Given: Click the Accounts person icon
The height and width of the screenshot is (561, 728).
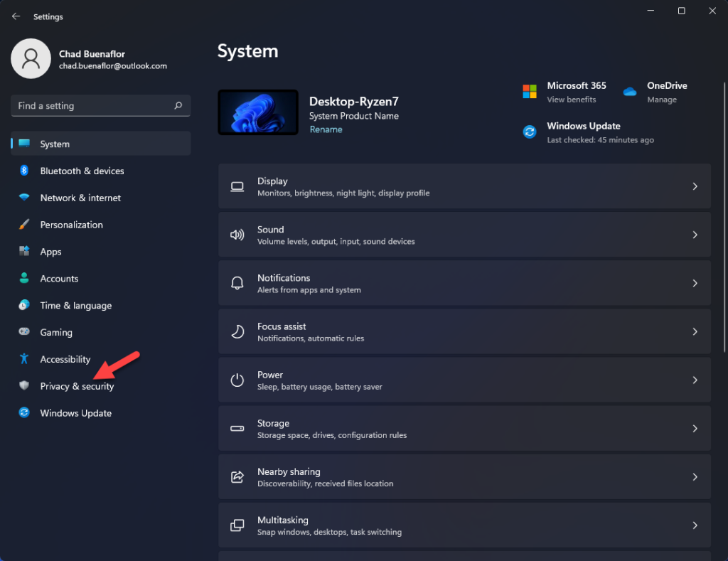Looking at the screenshot, I should (x=24, y=278).
